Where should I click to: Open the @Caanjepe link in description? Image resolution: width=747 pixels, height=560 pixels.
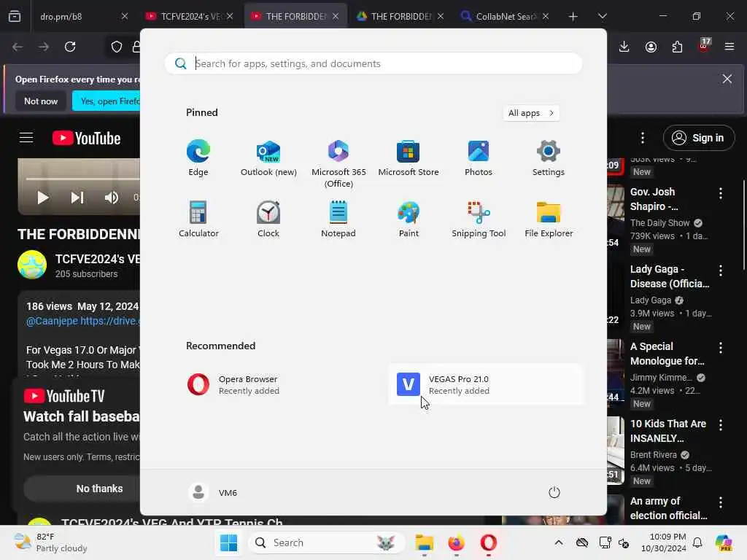(52, 321)
